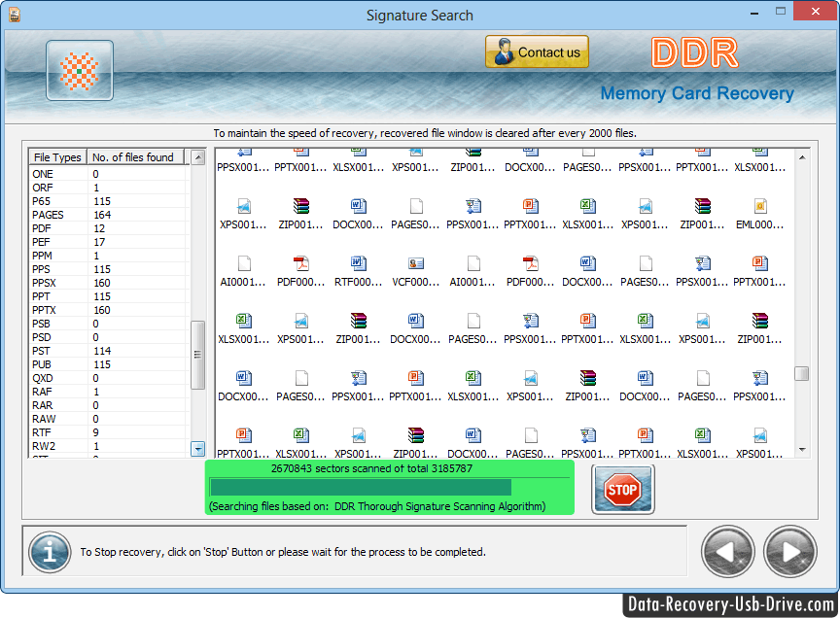The image size is (840, 618).
Task: Select the PPS file type row
Action: pyautogui.click(x=109, y=269)
